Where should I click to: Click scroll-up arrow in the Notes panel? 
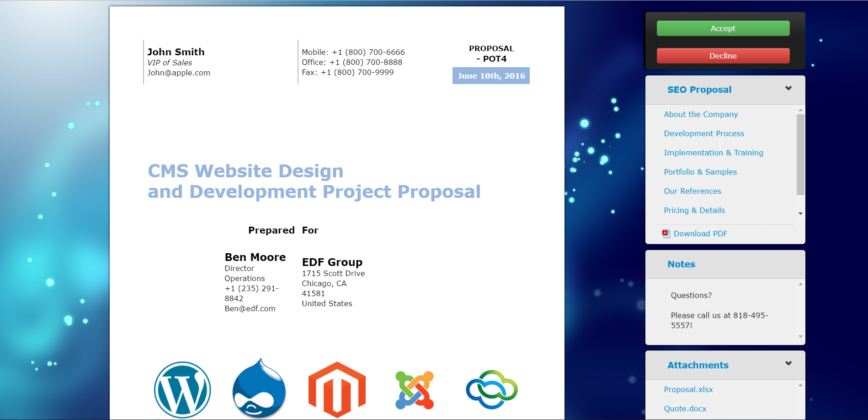(800, 284)
